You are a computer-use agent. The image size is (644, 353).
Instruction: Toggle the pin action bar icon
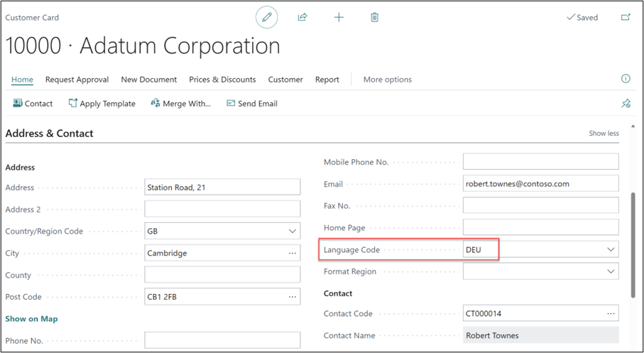click(626, 104)
